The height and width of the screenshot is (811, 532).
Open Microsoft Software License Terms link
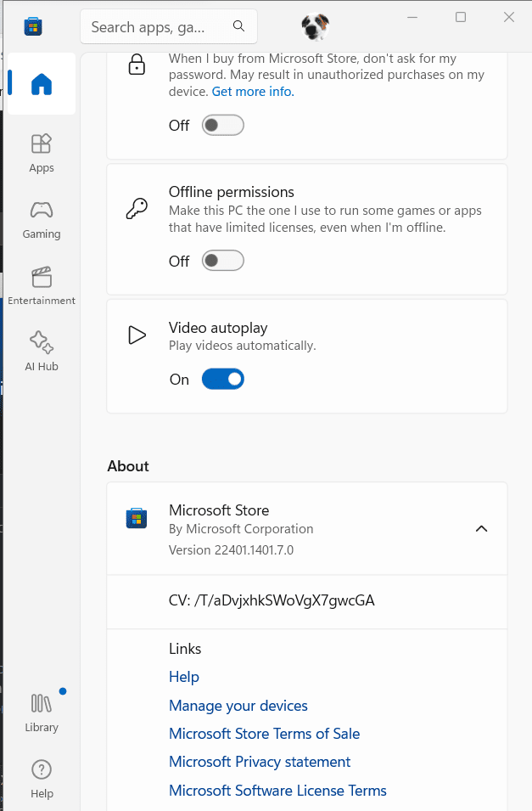pos(277,791)
